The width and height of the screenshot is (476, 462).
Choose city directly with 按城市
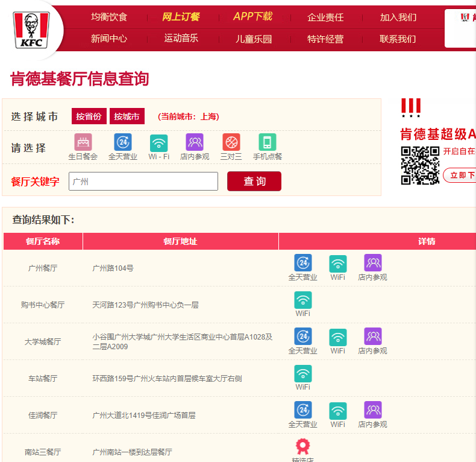[127, 116]
